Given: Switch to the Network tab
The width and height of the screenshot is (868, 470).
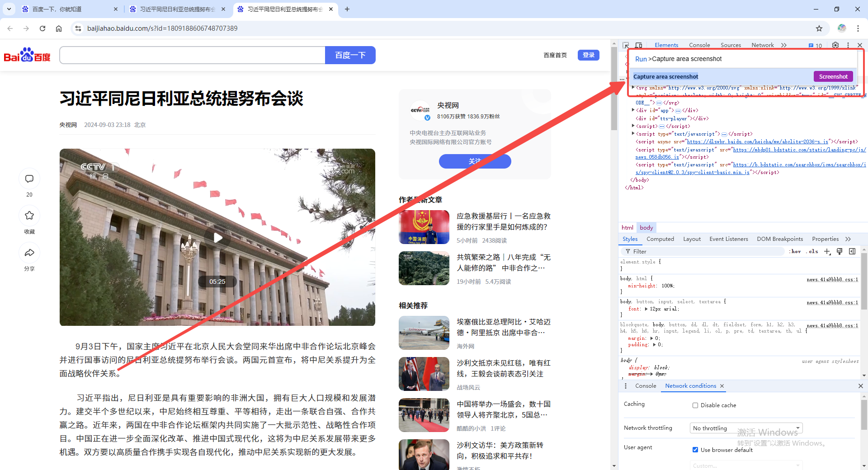Looking at the screenshot, I should point(763,45).
